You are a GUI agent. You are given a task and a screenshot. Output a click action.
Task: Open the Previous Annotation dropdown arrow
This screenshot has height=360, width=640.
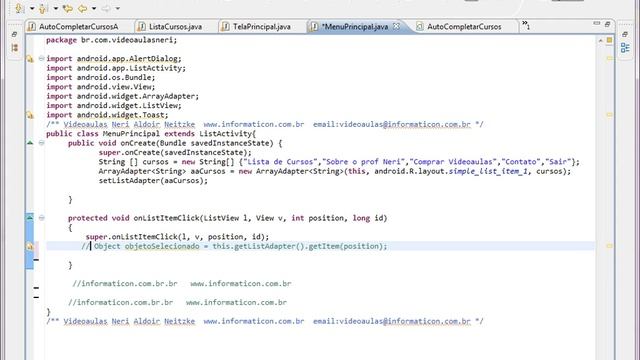[x=56, y=9]
